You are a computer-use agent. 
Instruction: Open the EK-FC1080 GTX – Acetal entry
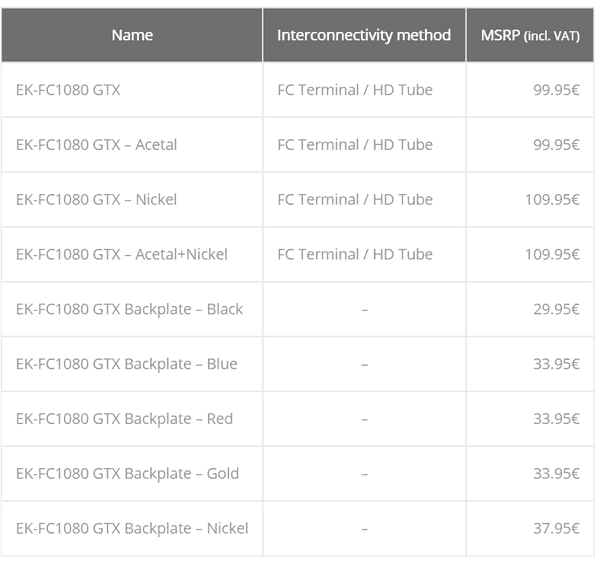tap(97, 145)
